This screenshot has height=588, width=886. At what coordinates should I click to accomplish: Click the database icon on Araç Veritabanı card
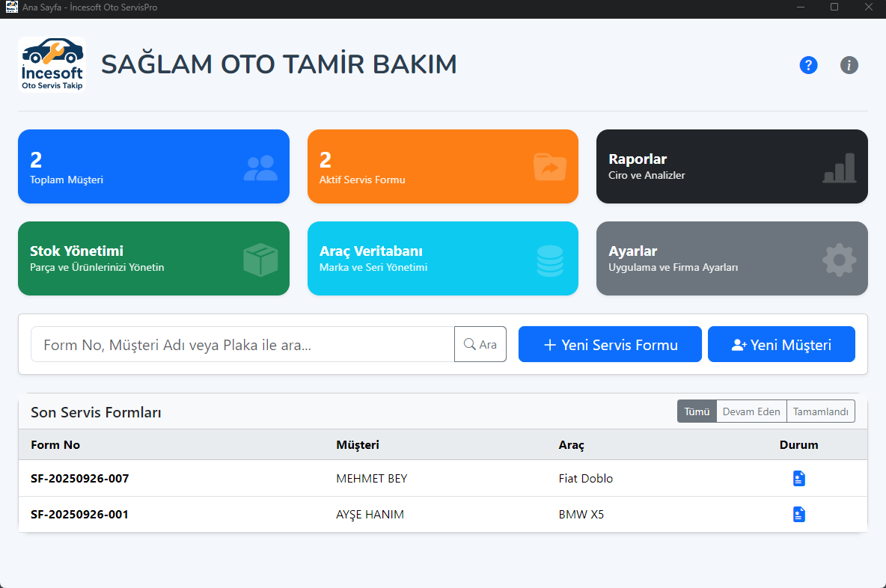coord(550,258)
